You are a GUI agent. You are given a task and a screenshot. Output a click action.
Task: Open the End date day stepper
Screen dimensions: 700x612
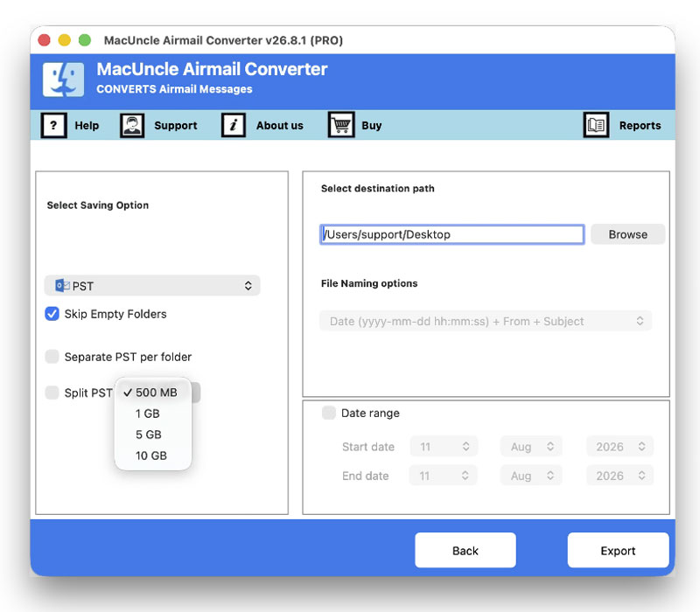pos(444,476)
